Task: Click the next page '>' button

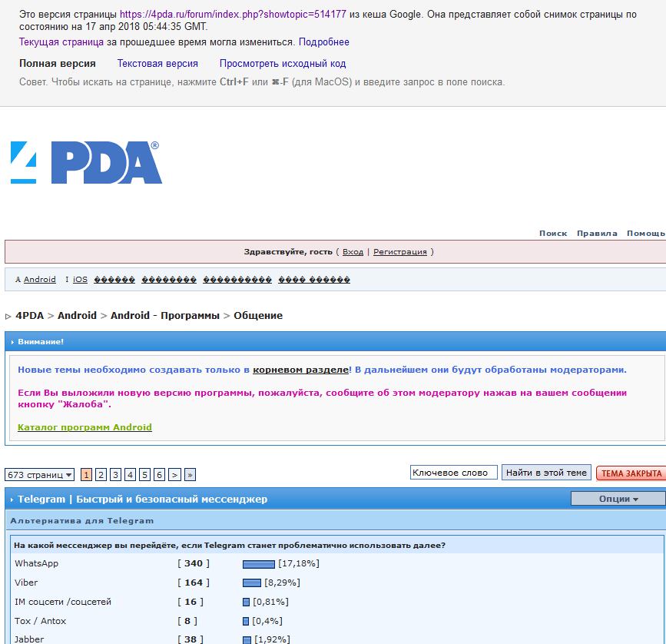Action: point(174,474)
